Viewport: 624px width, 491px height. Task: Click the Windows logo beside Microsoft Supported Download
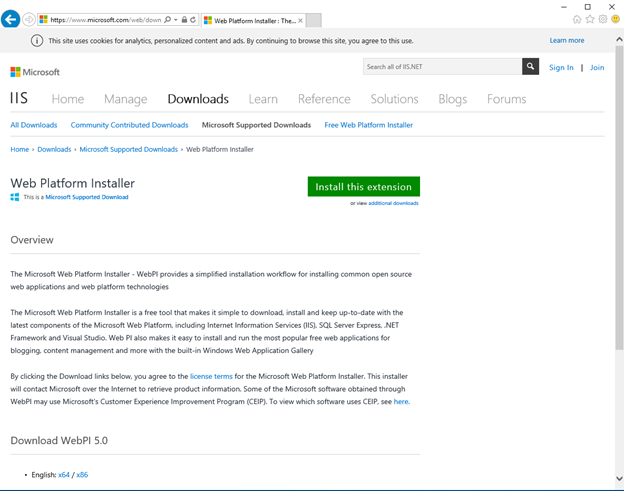[15, 197]
